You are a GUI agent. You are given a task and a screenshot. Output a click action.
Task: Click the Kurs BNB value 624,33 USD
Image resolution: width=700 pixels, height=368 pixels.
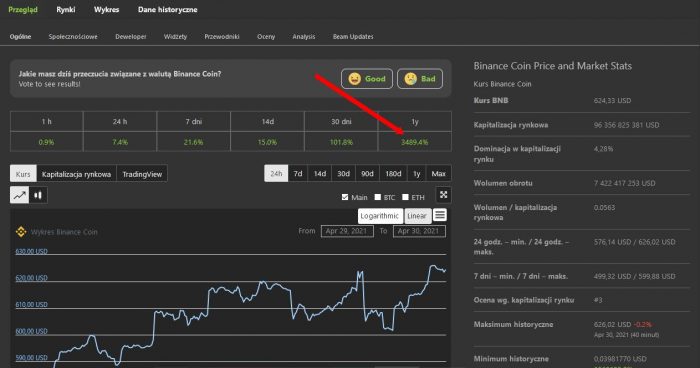[612, 100]
